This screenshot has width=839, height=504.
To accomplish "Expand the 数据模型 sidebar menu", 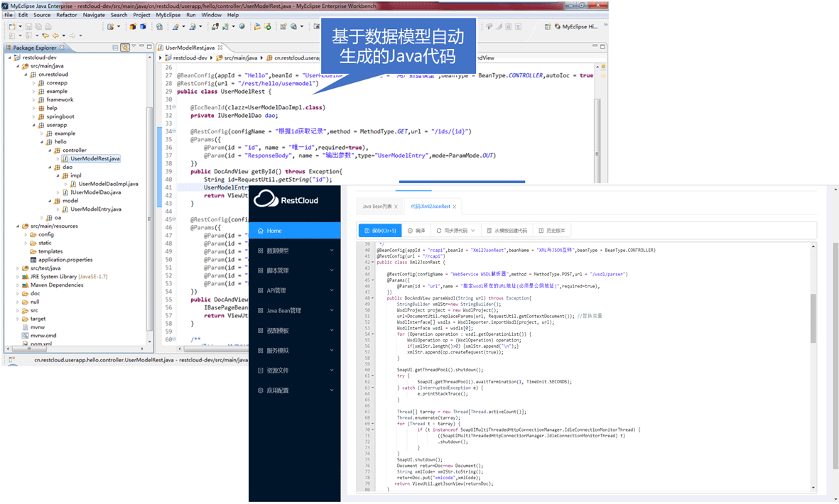I will 294,251.
